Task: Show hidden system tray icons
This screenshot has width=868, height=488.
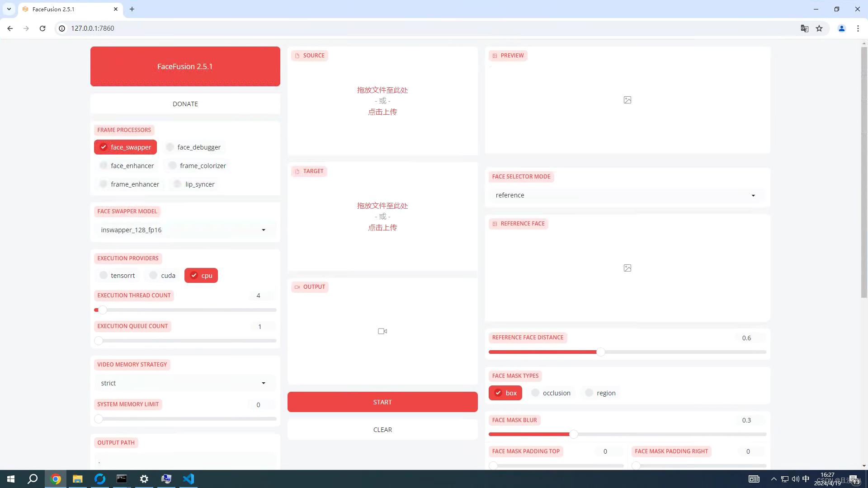Action: [774, 479]
